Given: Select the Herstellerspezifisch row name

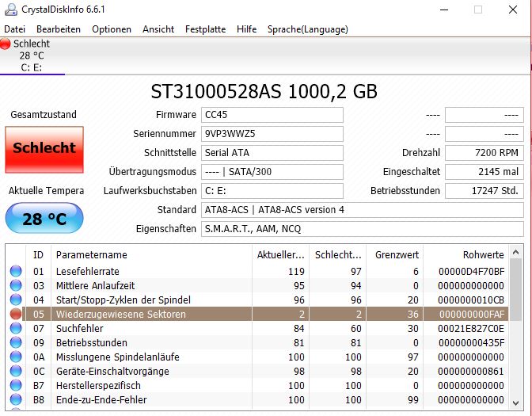Looking at the screenshot, I should point(98,386).
